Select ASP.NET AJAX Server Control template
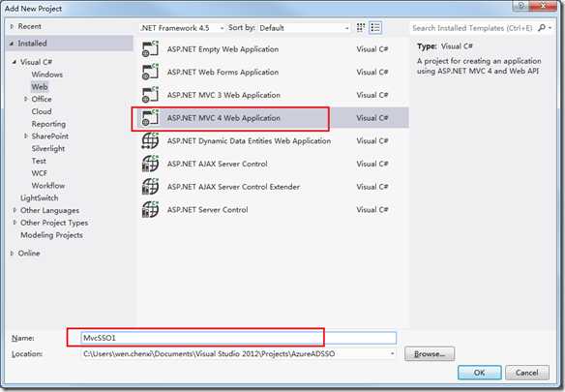 [x=274, y=164]
